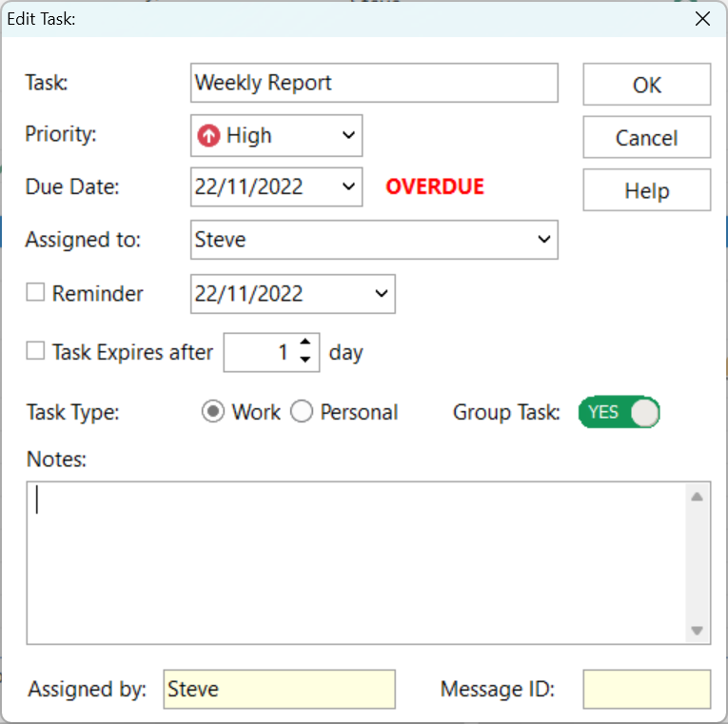Open the Reminder date picker arrow
Viewport: 728px width, 724px height.
click(x=382, y=293)
